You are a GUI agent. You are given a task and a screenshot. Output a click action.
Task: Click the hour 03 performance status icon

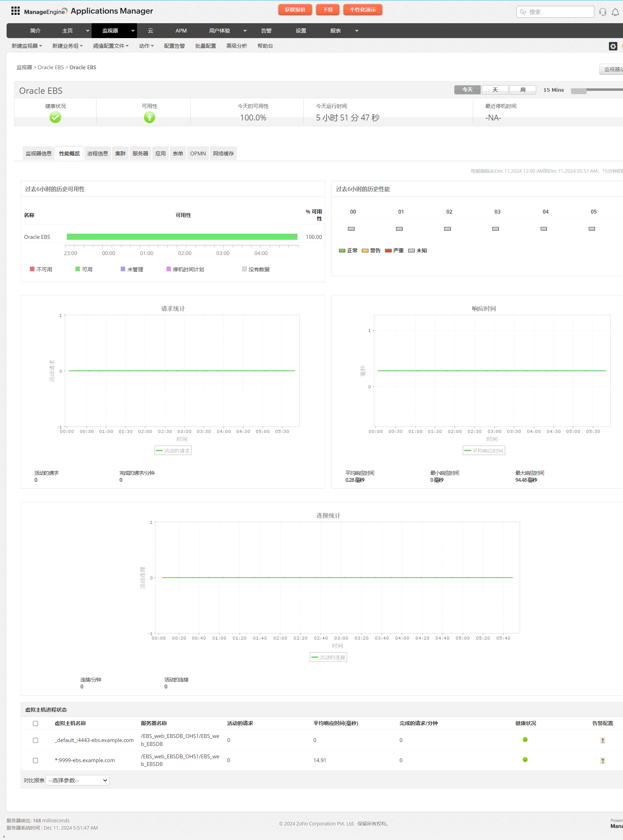click(x=496, y=229)
